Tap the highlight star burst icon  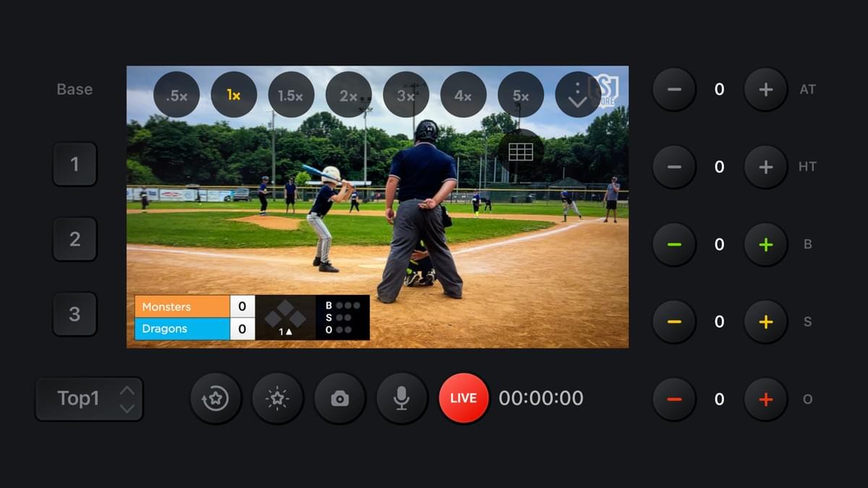pos(278,398)
